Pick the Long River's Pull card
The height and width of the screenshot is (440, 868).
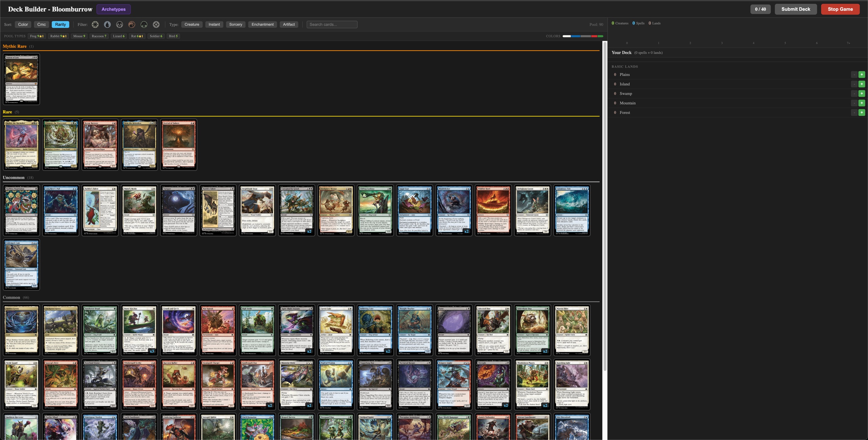[61, 210]
